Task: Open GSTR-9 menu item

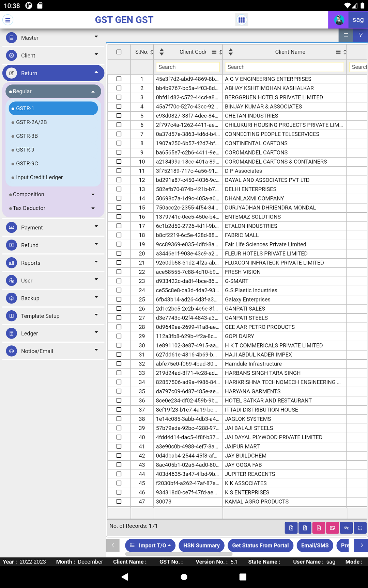Action: tap(25, 150)
